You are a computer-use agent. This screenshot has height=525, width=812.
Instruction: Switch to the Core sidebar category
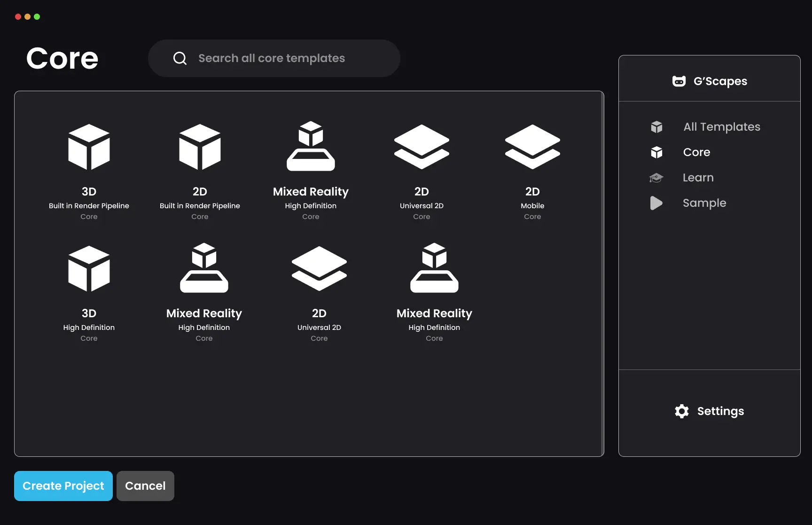click(x=696, y=152)
